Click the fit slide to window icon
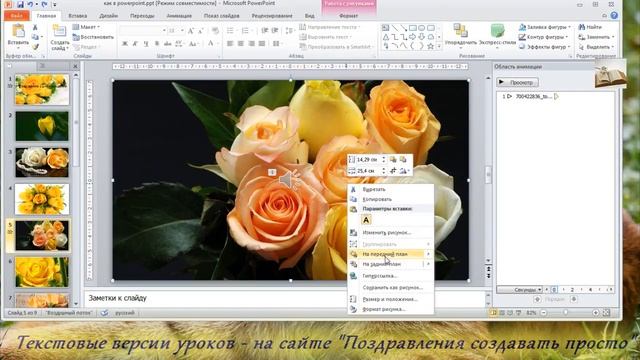Screen dimensions: 640x360 (607, 313)
